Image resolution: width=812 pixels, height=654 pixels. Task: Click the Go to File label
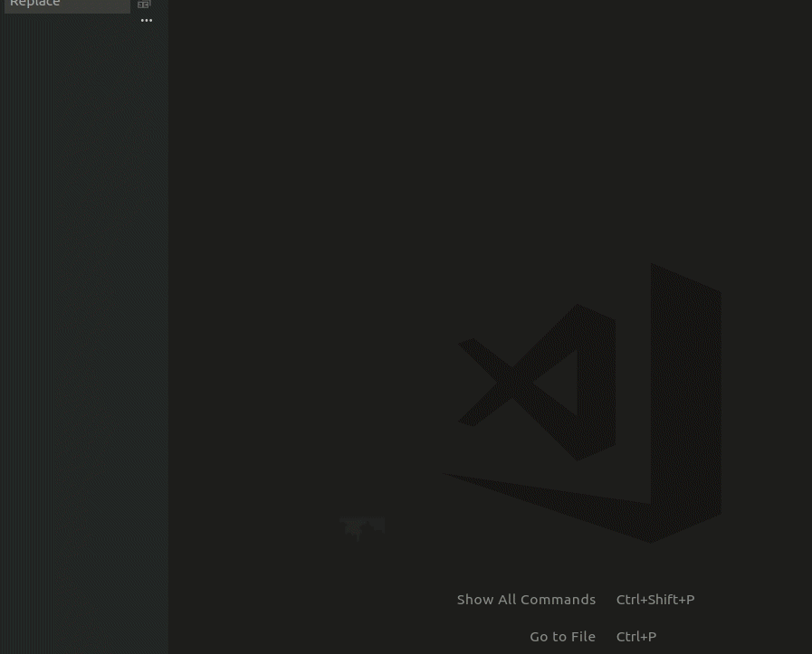(562, 637)
